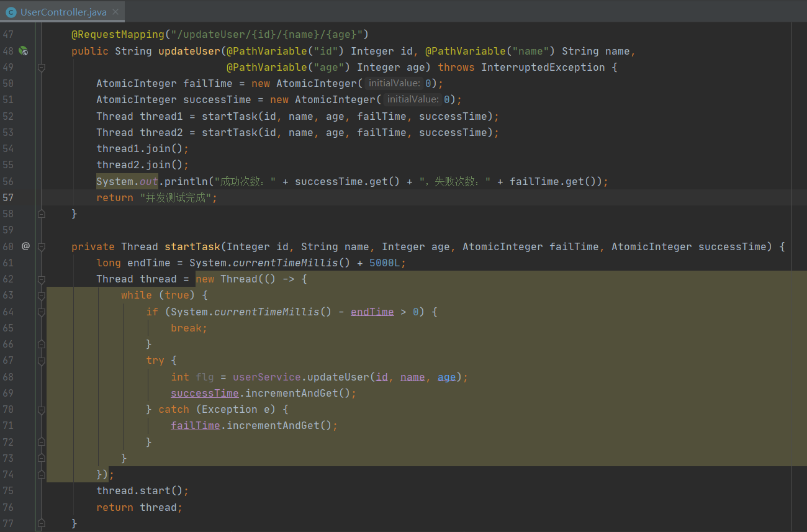
Task: Click successTime.get() on line 56
Action: pos(348,181)
